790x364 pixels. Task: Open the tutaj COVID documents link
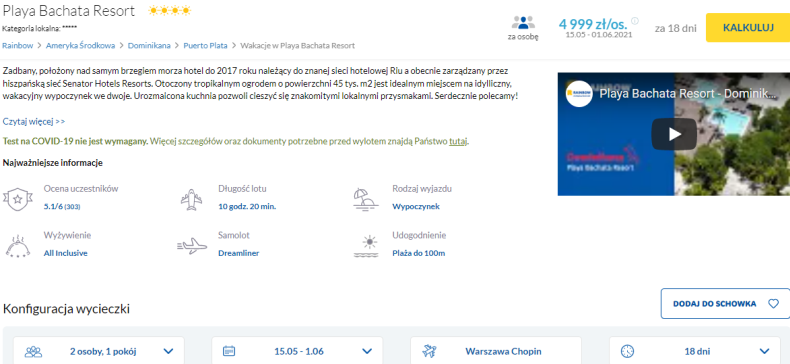tap(458, 142)
